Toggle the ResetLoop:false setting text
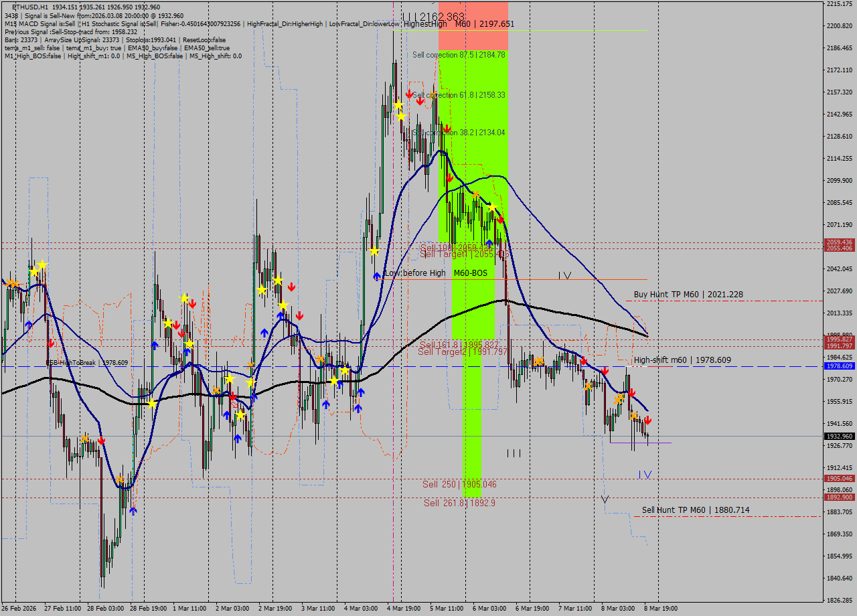 click(204, 40)
